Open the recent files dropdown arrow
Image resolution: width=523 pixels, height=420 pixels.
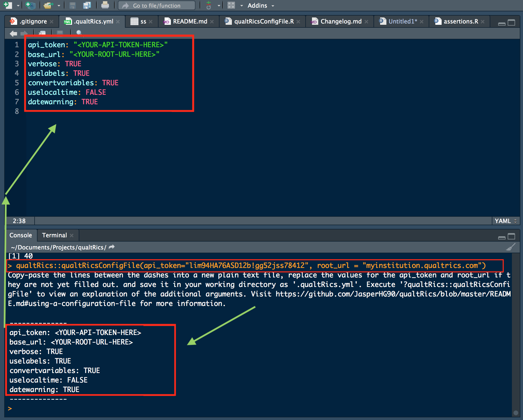(59, 6)
